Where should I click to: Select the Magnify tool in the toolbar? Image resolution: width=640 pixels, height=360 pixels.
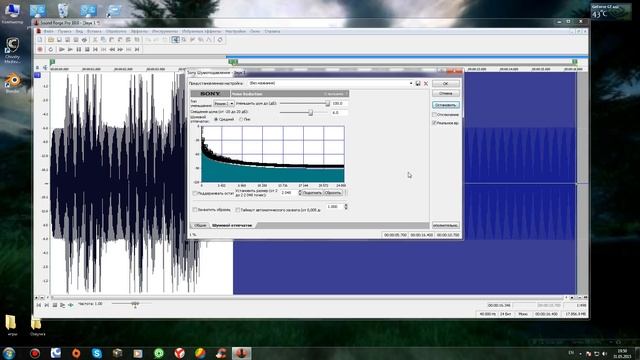[184, 40]
